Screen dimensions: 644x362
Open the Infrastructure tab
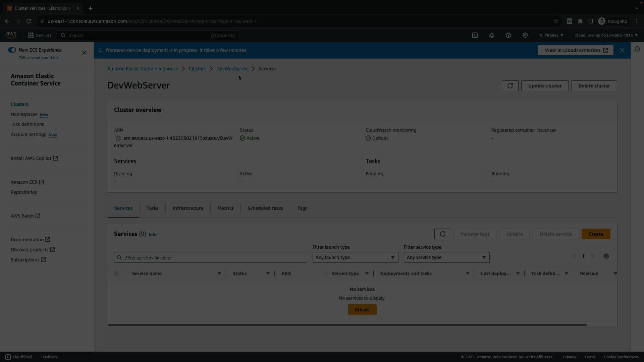click(x=188, y=208)
